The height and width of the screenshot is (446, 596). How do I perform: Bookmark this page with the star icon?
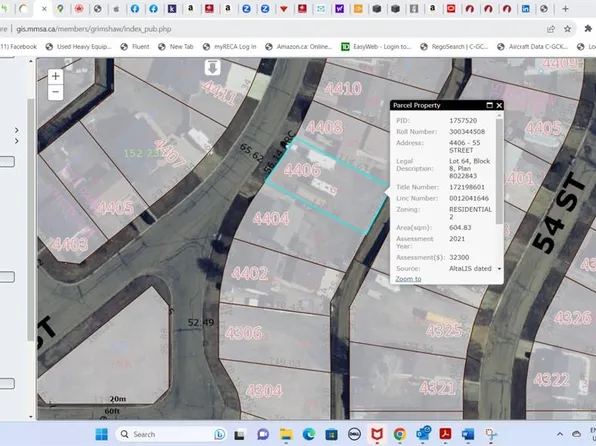[567, 29]
